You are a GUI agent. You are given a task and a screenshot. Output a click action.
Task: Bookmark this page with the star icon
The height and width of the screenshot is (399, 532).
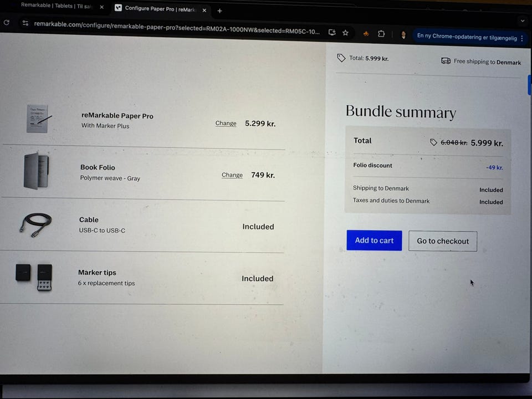click(x=345, y=33)
